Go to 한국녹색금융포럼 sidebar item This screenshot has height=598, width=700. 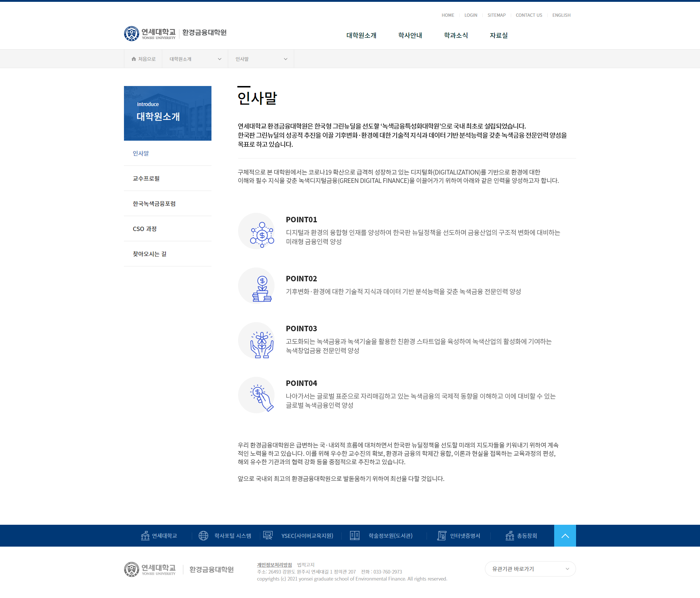point(154,204)
